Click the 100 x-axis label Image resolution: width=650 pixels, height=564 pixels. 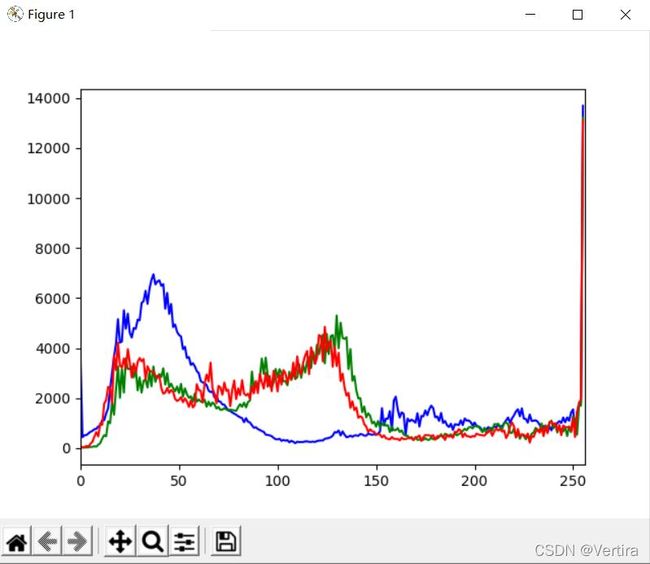click(277, 481)
